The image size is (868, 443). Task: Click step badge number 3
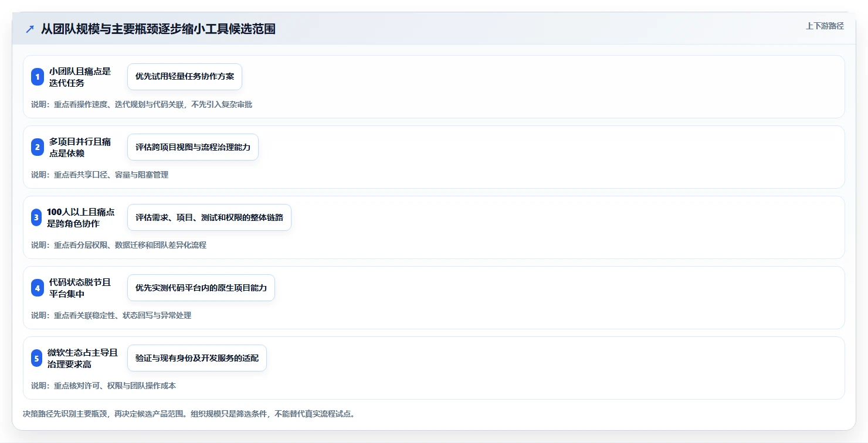36,217
